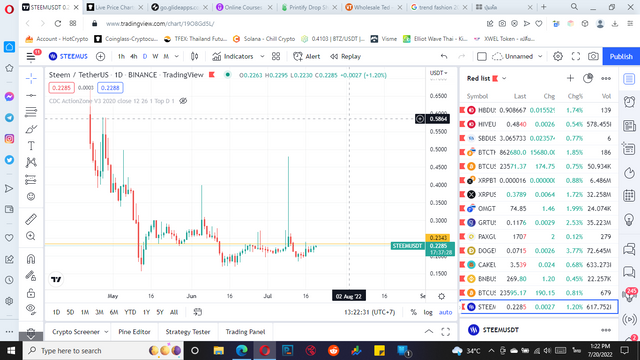Maximize the bottom panel

[446, 332]
